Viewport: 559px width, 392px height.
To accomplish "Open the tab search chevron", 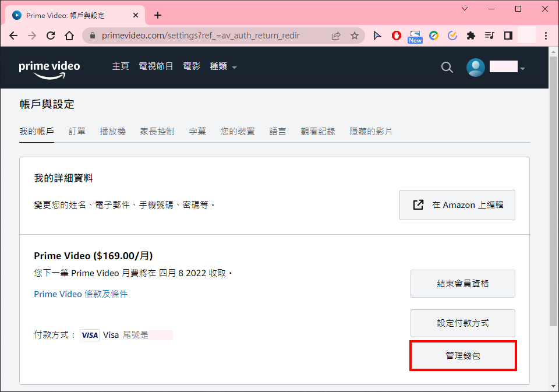I will (x=465, y=9).
